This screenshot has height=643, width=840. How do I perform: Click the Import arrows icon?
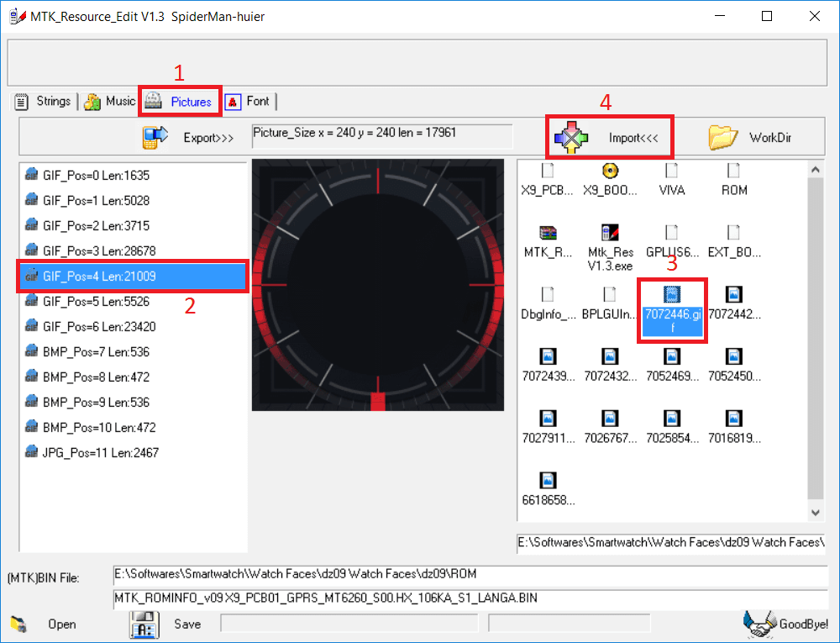[x=570, y=137]
